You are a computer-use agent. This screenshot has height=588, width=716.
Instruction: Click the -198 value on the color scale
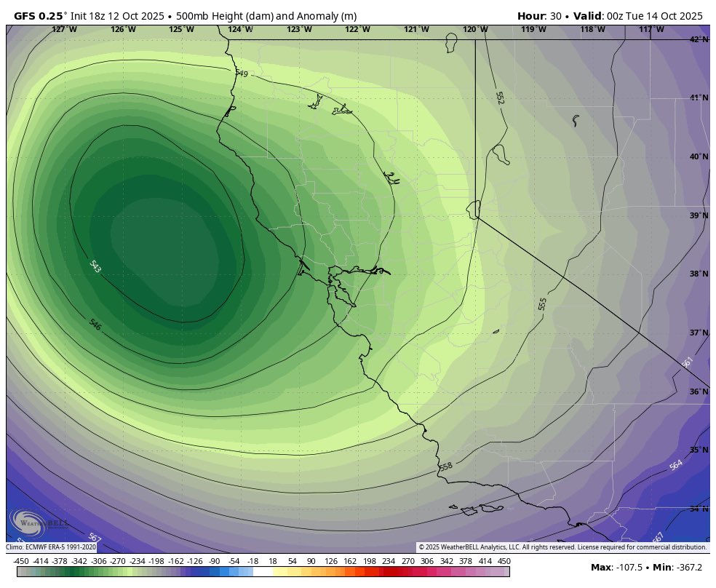coord(156,561)
